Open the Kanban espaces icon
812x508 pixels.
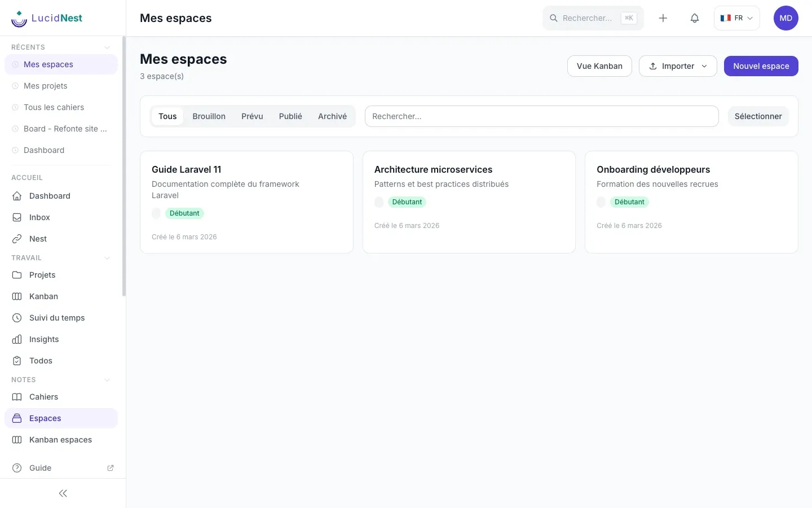pos(17,440)
